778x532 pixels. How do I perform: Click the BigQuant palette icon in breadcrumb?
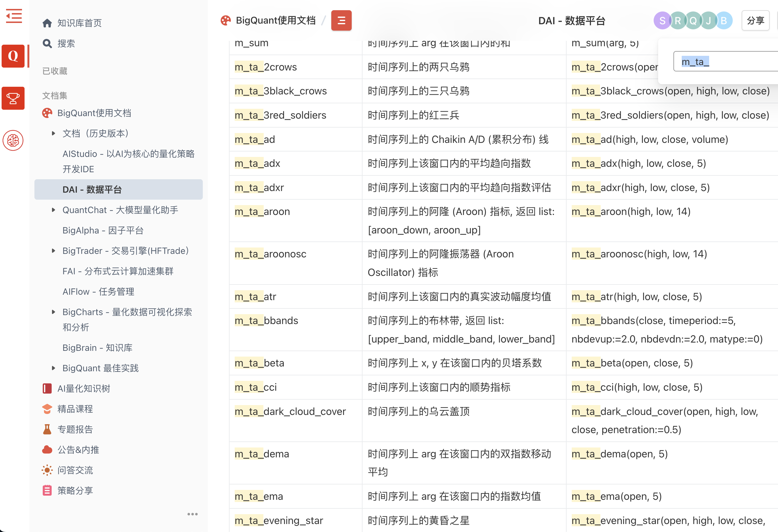(x=226, y=21)
